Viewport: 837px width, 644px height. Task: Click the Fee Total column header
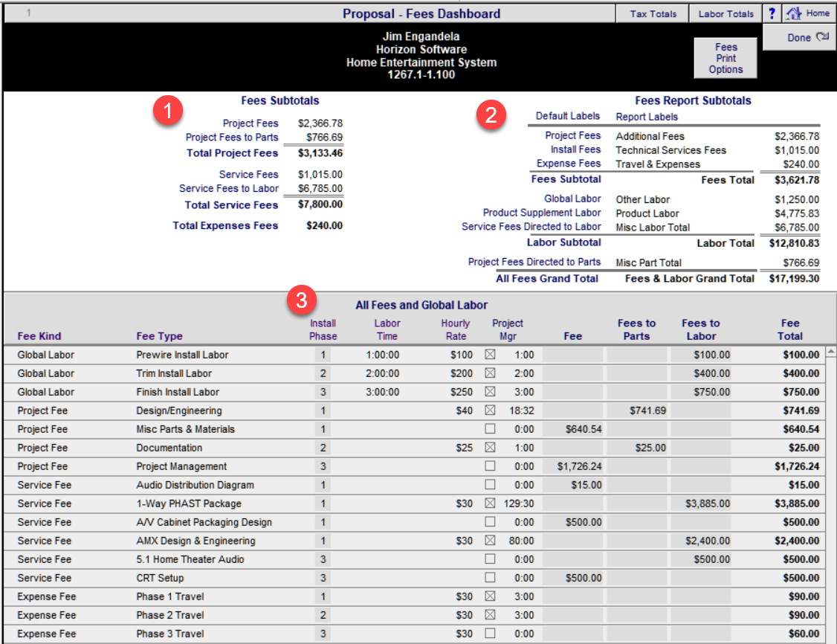tap(790, 329)
